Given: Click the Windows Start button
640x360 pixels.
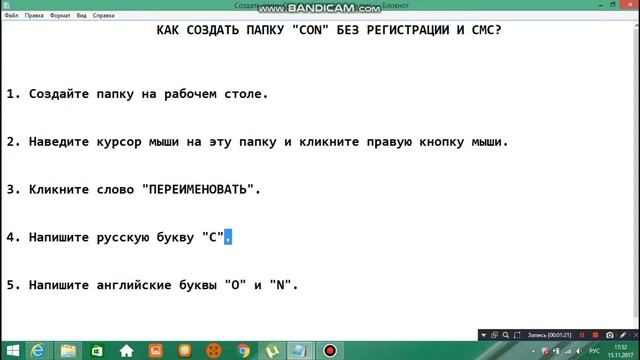Looking at the screenshot, I should click(13, 351).
